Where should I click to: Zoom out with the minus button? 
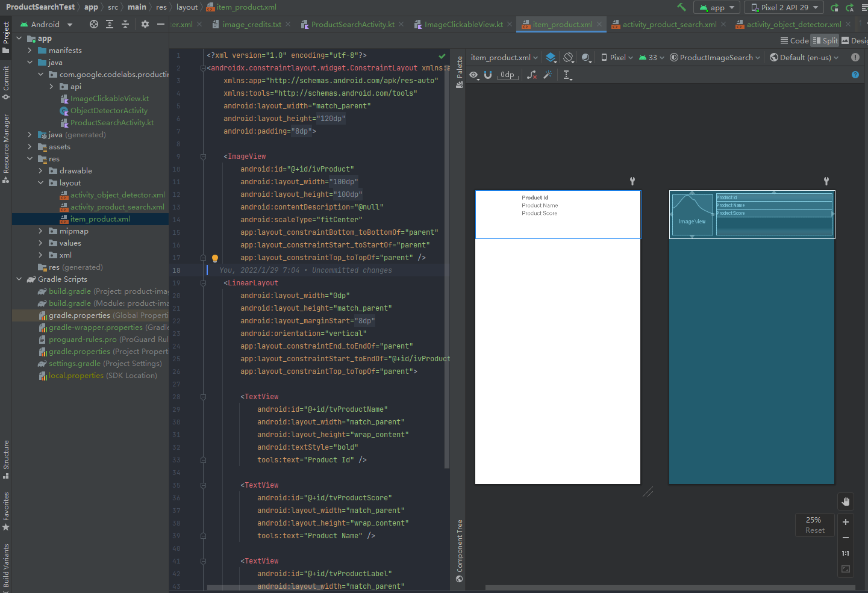846,538
